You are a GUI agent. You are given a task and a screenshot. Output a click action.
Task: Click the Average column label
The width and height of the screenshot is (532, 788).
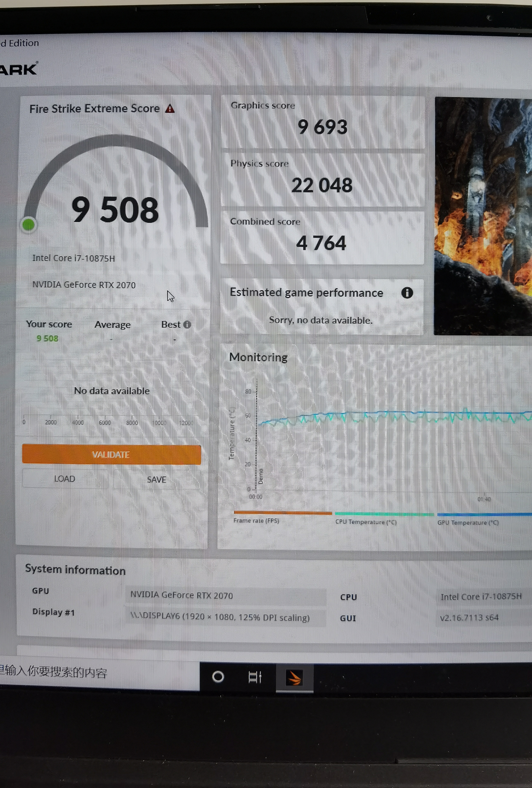[x=112, y=324]
